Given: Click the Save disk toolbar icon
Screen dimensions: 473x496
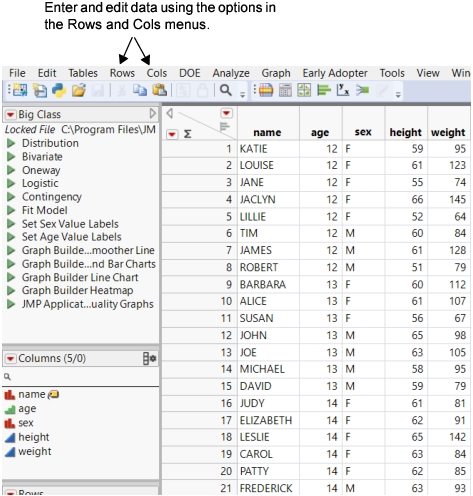Looking at the screenshot, I should point(98,90).
